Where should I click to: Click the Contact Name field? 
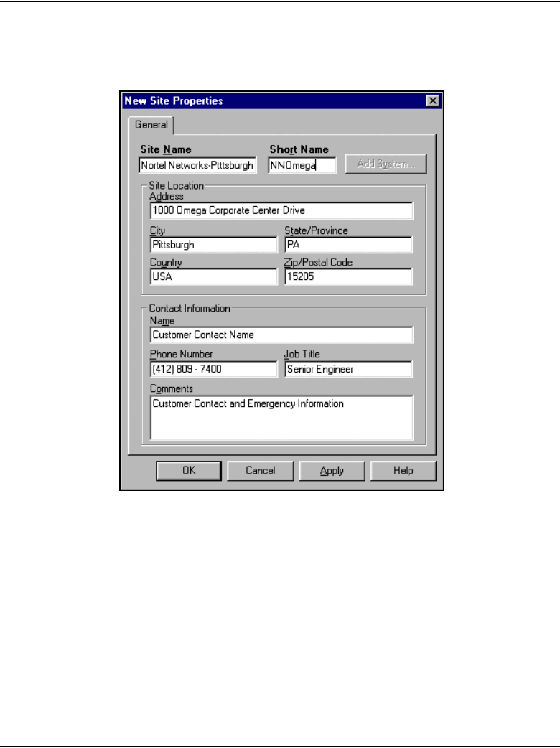click(281, 335)
